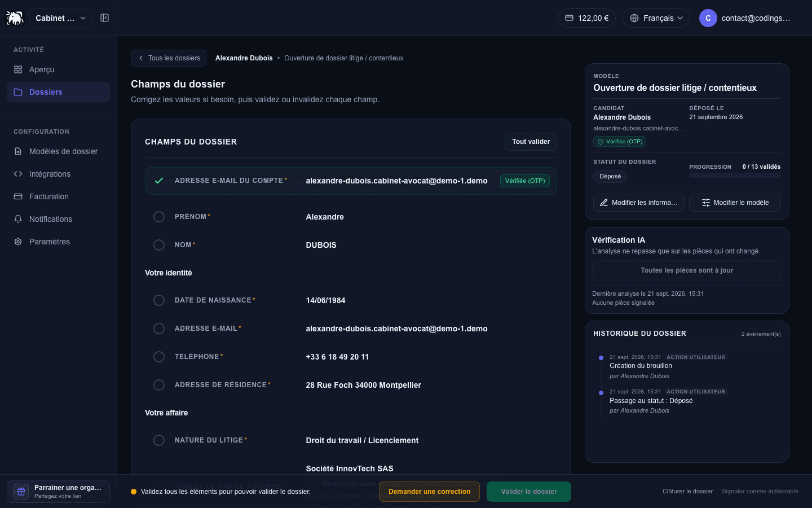Viewport: 812px width, 508px height.
Task: Toggle validation for Date de naissance
Action: (159, 300)
